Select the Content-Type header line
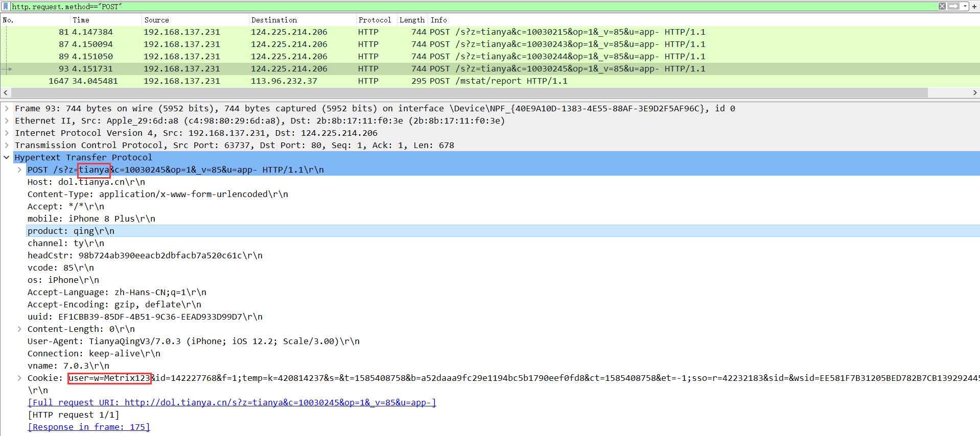 (x=158, y=194)
